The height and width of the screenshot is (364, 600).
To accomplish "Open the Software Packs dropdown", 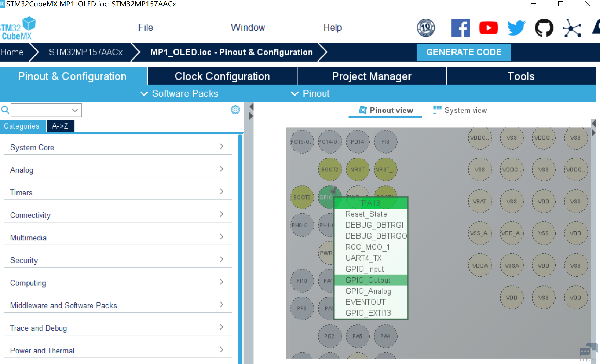I will point(179,93).
